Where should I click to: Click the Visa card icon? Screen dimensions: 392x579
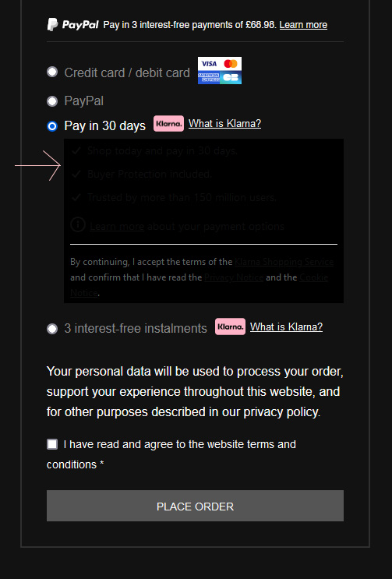pos(209,64)
